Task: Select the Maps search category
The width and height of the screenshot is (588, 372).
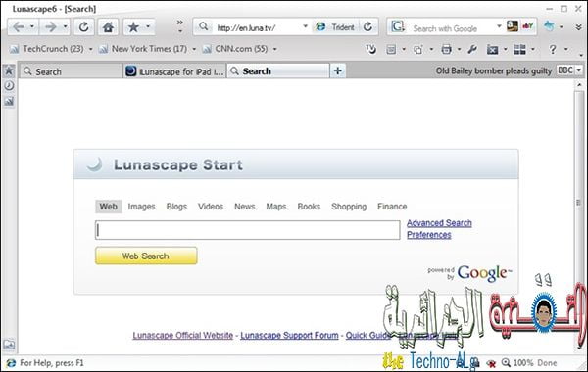Action: point(276,207)
